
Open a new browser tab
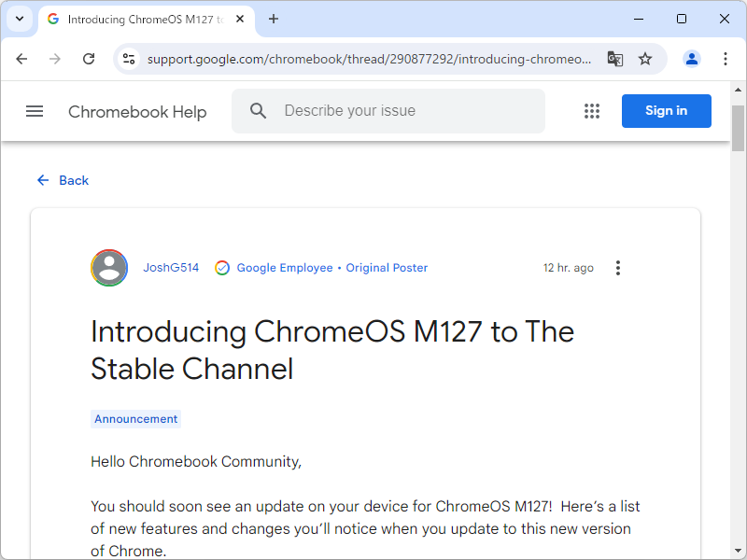[271, 19]
